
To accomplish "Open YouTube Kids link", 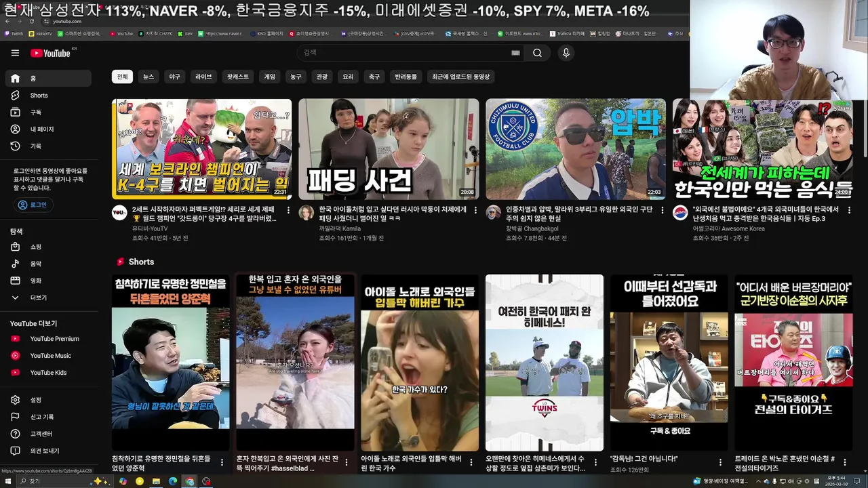I will pyautogui.click(x=47, y=373).
